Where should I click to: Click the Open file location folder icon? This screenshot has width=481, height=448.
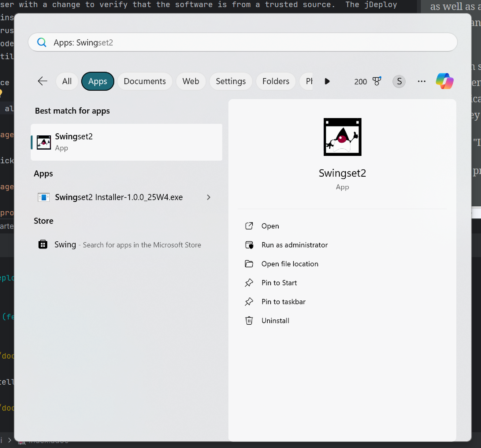pos(249,264)
